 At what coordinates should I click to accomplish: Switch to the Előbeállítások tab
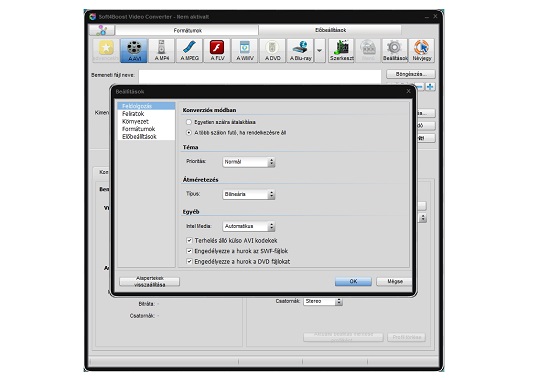pyautogui.click(x=330, y=30)
